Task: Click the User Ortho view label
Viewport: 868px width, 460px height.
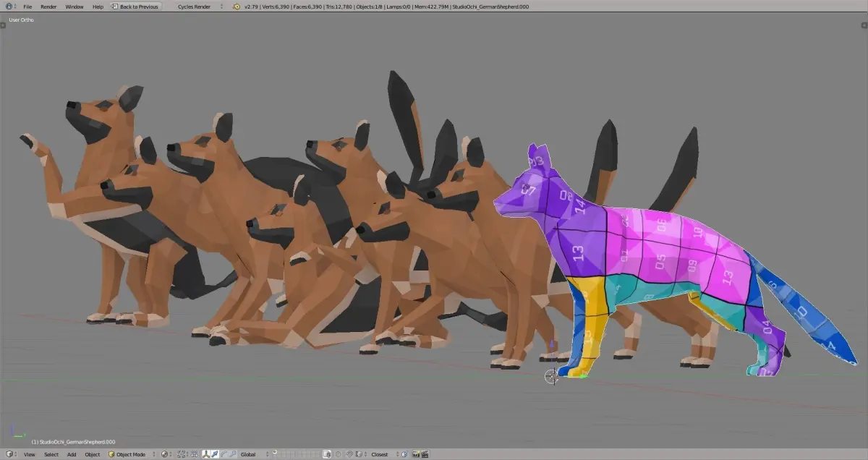Action: (22, 20)
